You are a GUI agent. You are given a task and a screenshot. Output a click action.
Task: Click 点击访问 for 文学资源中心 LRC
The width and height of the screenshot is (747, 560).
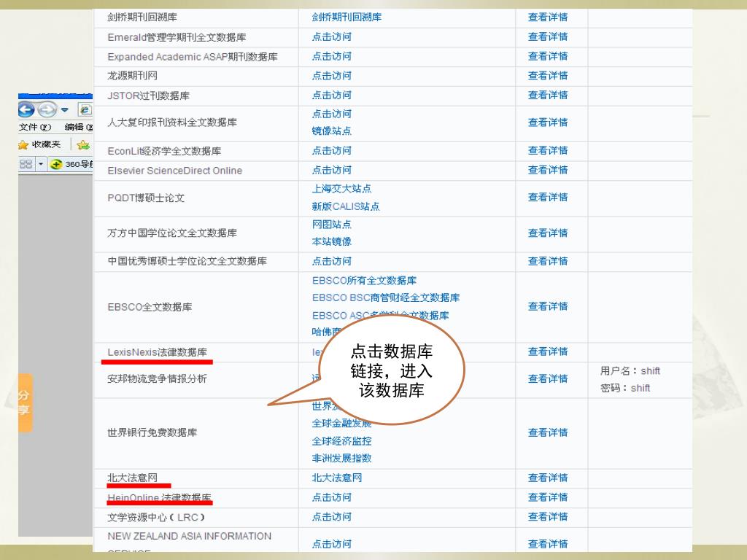[x=332, y=517]
